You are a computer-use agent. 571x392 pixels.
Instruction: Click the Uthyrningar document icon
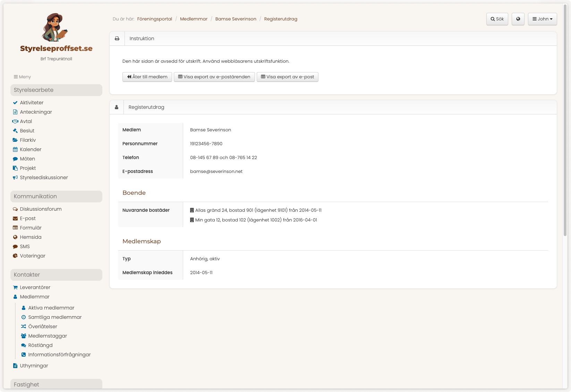click(x=15, y=366)
